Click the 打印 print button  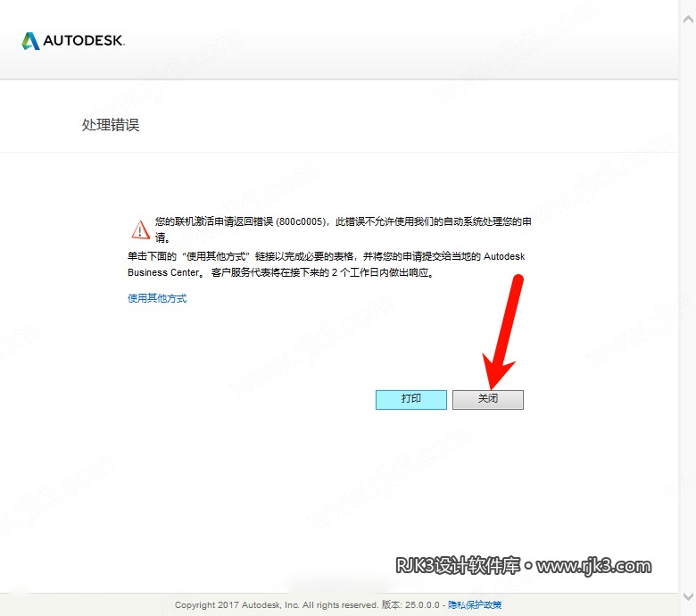[x=411, y=399]
